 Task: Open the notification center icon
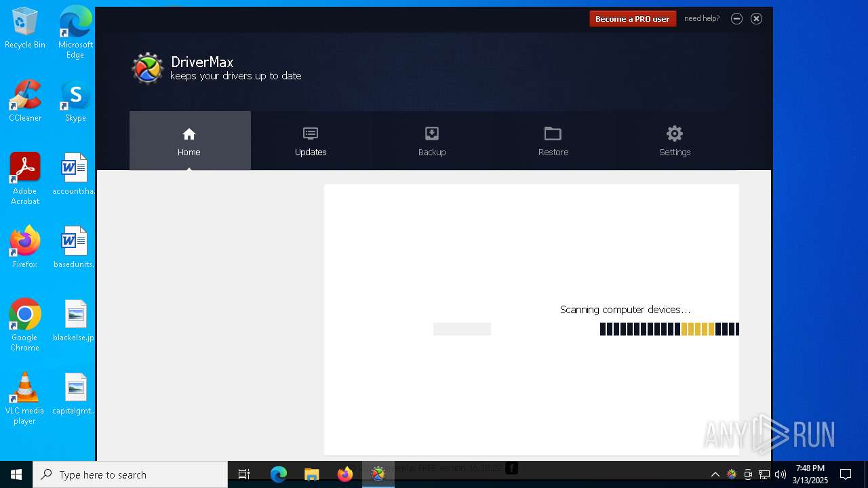coord(846,474)
